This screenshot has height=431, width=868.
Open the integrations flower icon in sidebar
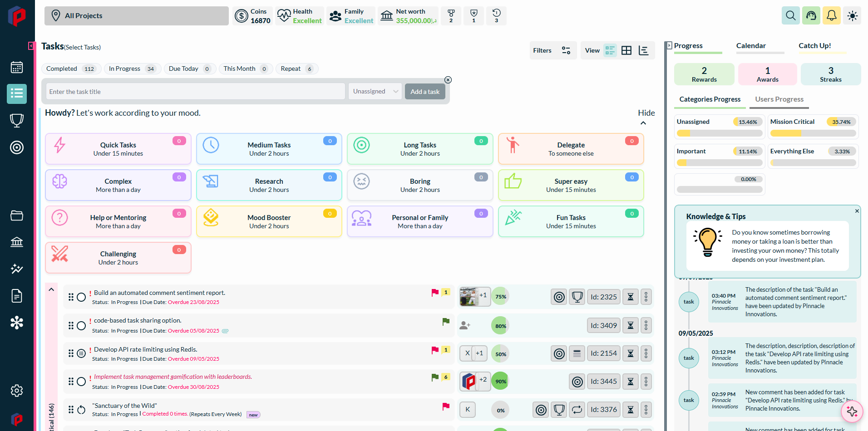point(17,323)
